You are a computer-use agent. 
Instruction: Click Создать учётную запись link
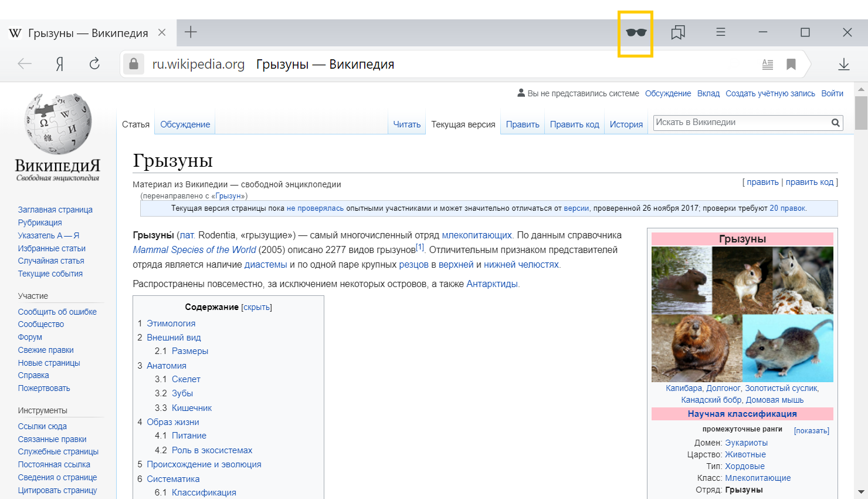(x=770, y=93)
